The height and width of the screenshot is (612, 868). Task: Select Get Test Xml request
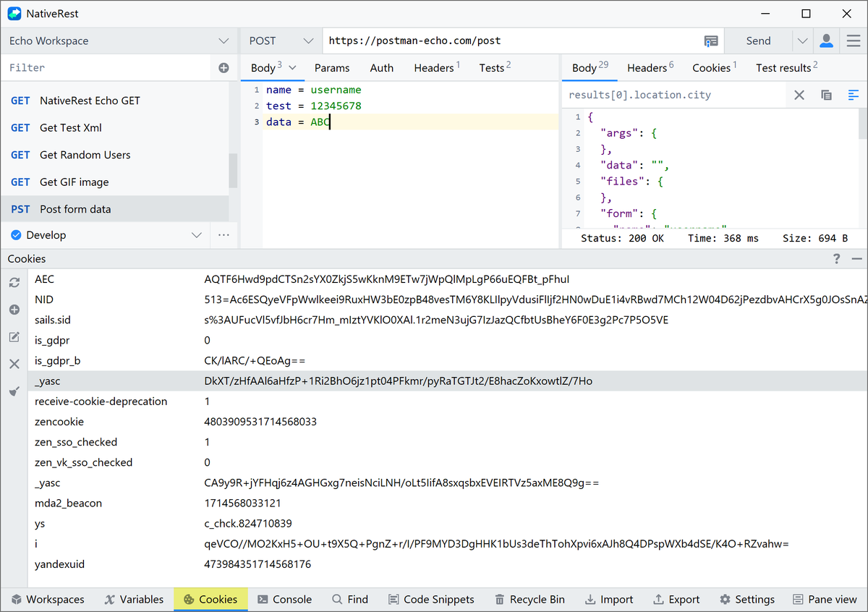pyautogui.click(x=114, y=128)
